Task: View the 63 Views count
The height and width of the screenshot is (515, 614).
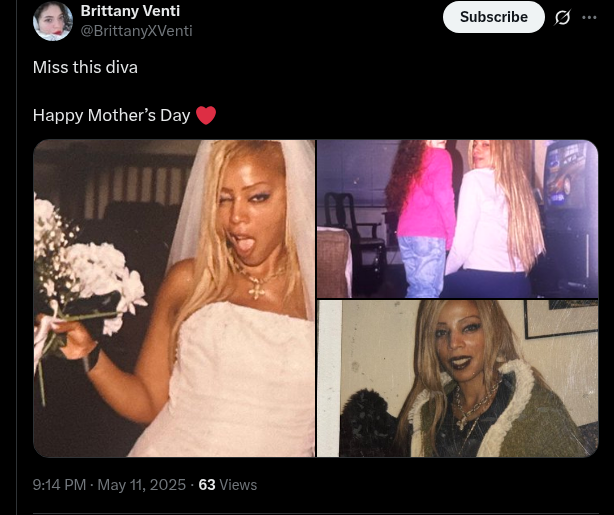Action: (x=228, y=485)
